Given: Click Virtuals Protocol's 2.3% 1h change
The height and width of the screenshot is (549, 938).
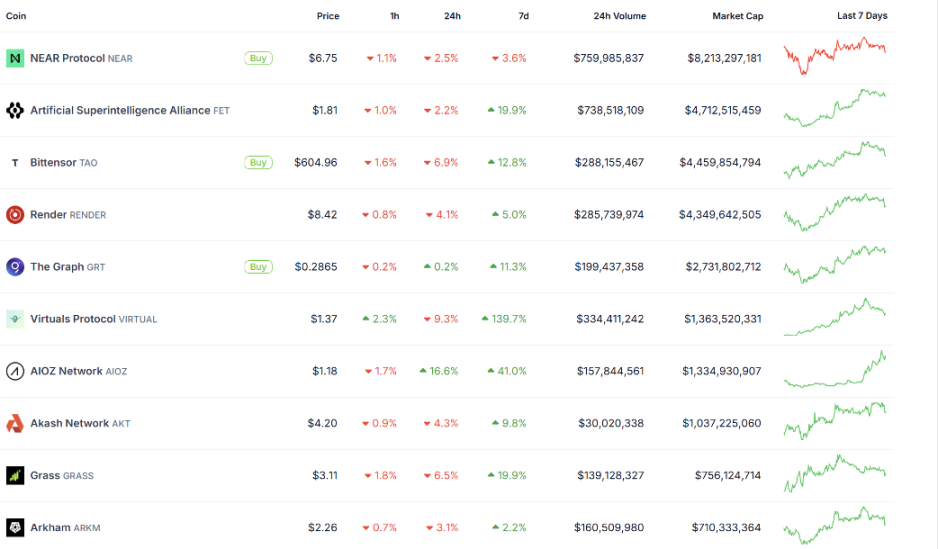Looking at the screenshot, I should [x=379, y=319].
